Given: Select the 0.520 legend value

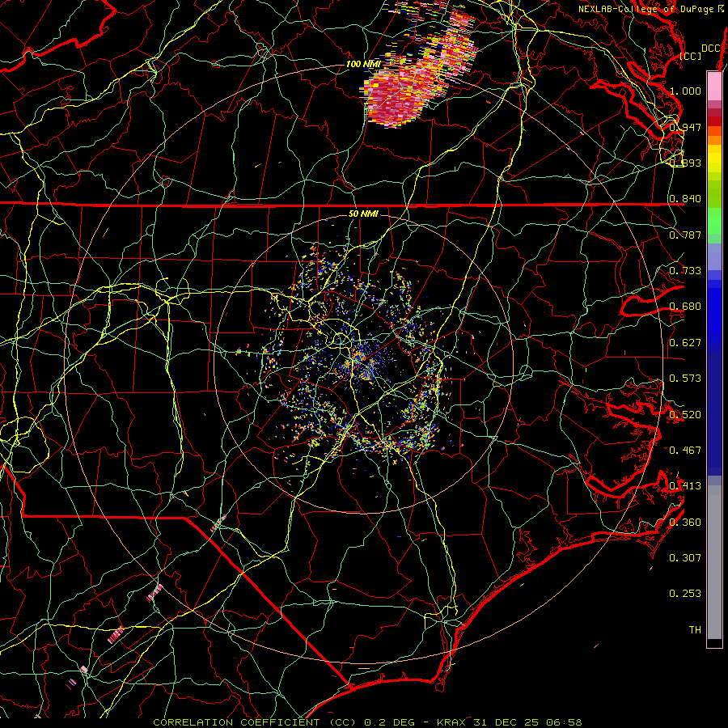Looking at the screenshot, I should tap(685, 415).
